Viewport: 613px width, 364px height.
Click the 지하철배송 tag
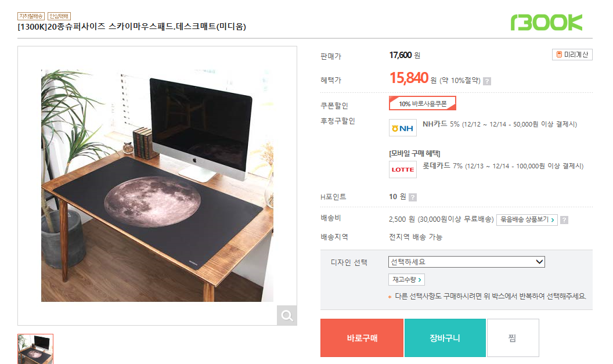tap(31, 16)
